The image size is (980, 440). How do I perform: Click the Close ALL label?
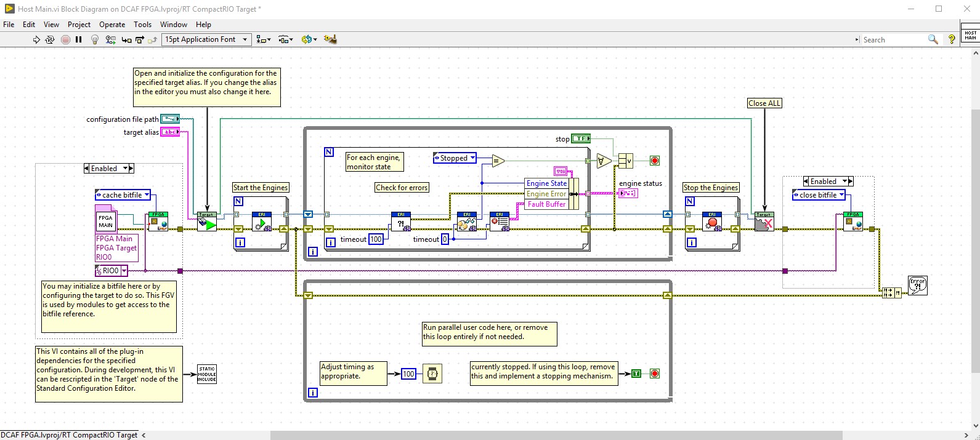(764, 103)
